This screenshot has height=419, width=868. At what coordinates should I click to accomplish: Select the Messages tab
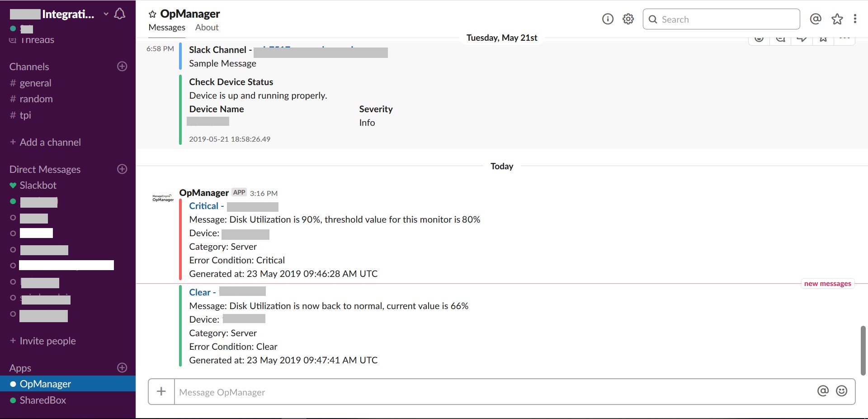(167, 28)
